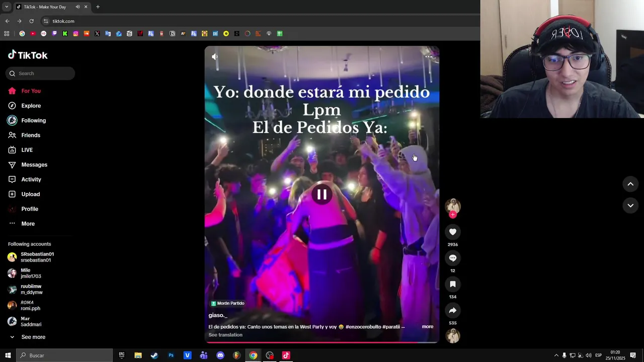
Task: Click the TikTok logo
Action: pyautogui.click(x=28, y=55)
